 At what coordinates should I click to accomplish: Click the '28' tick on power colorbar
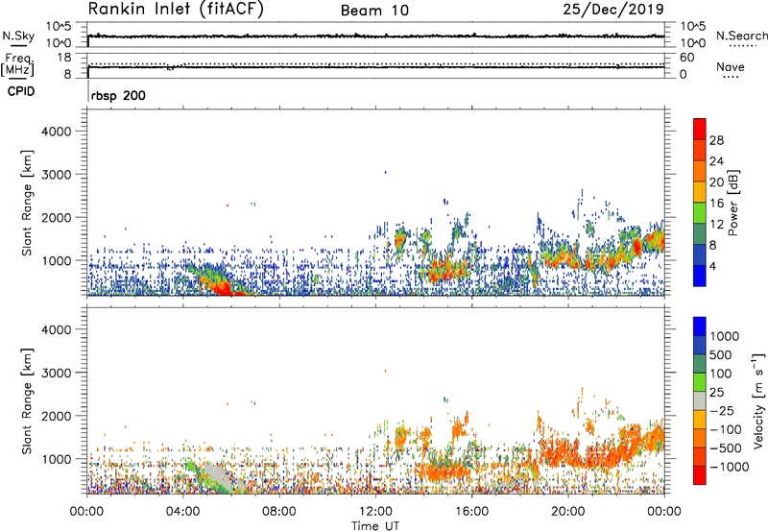(716, 140)
